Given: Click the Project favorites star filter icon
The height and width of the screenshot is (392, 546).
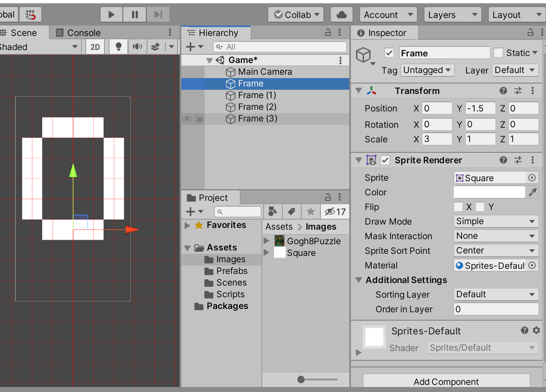Looking at the screenshot, I should [310, 212].
